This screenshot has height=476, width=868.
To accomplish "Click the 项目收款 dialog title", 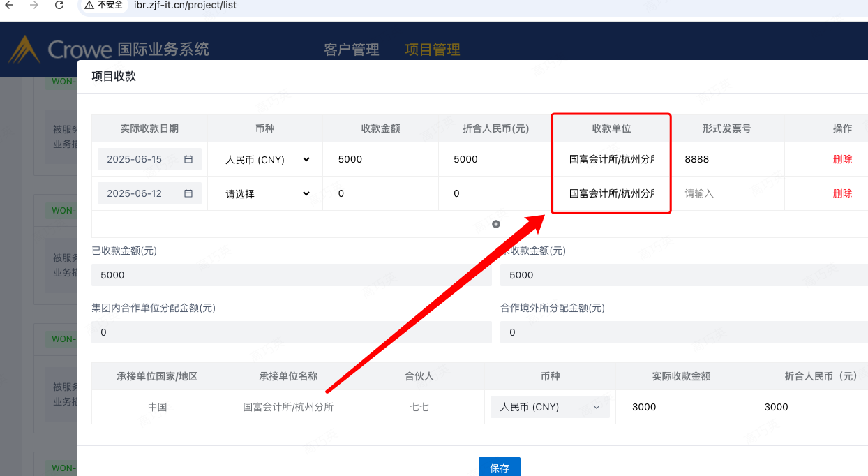I will tap(114, 76).
